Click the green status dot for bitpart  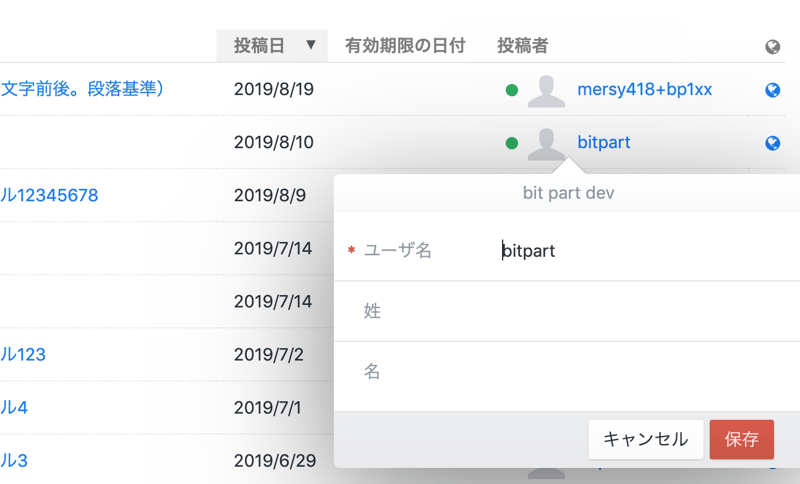512,143
